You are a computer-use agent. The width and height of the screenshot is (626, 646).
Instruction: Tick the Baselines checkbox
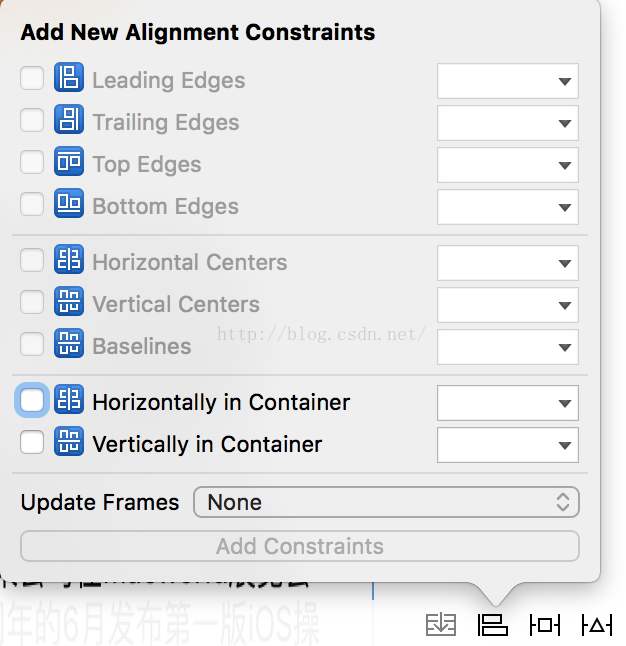pos(32,345)
